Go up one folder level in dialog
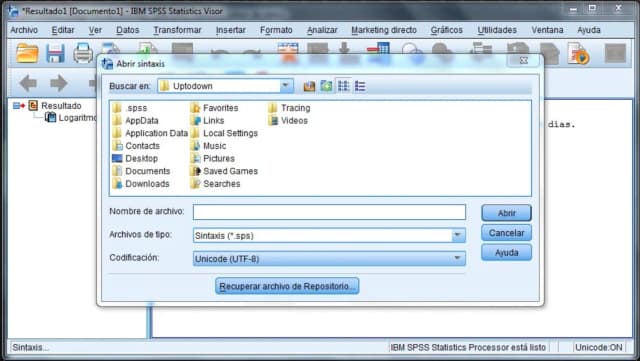 coord(309,86)
